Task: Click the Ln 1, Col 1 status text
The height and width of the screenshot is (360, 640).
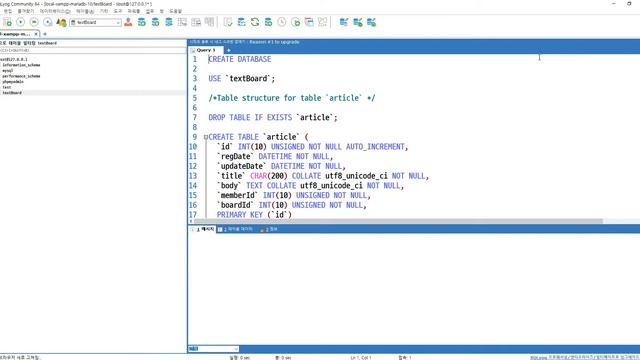Action: [x=361, y=358]
